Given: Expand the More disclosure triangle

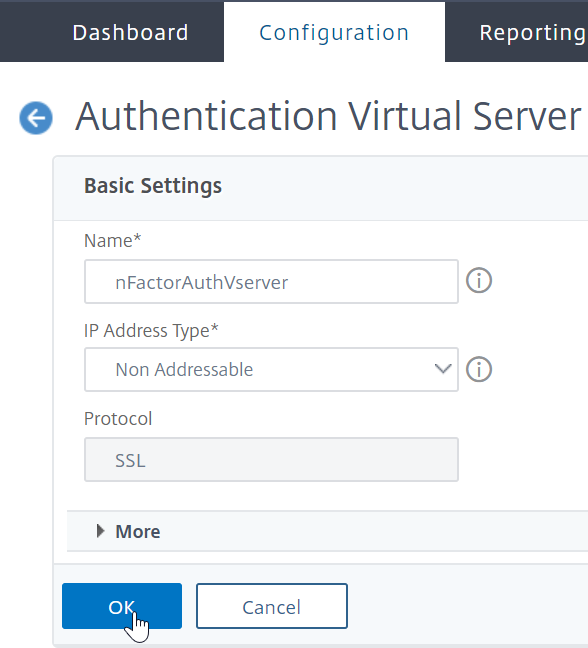Looking at the screenshot, I should tap(100, 531).
